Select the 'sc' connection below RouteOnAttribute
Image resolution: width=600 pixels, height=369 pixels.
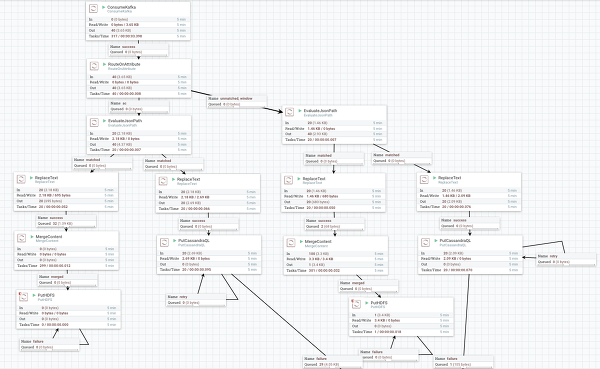tap(139, 106)
